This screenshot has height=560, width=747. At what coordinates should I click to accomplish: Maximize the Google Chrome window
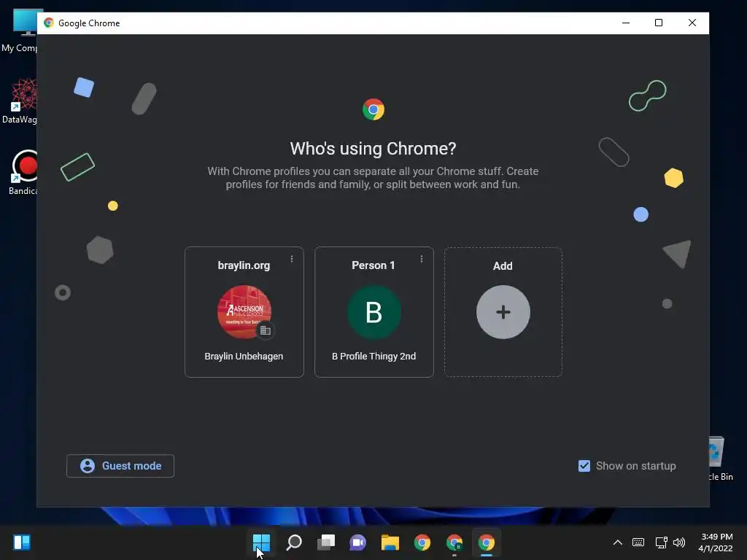[659, 23]
